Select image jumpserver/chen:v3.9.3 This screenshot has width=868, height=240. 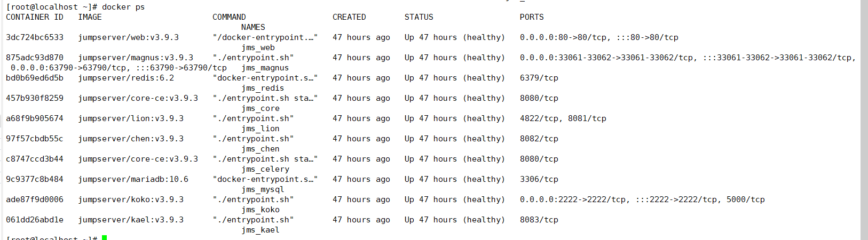(131, 139)
